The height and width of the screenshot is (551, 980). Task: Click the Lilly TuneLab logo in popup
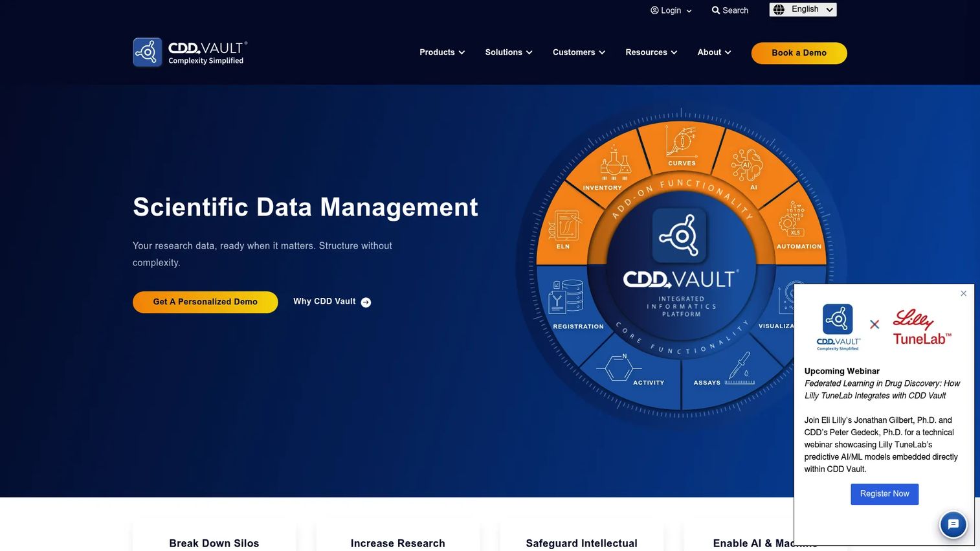(x=922, y=327)
